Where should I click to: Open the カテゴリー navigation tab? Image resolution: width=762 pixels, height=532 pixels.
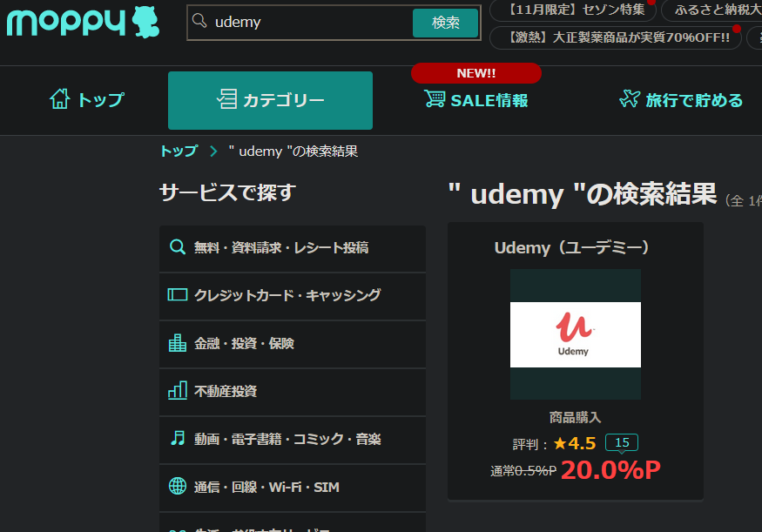[x=270, y=101]
